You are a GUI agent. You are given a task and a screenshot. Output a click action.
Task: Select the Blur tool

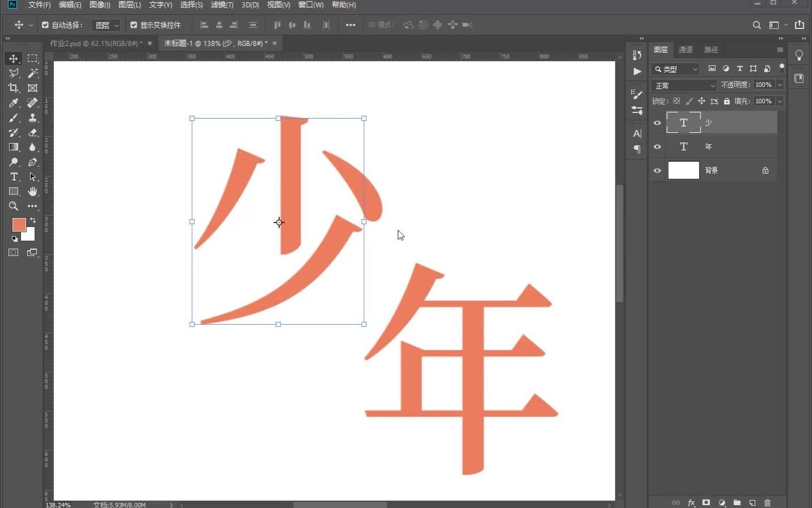pyautogui.click(x=32, y=147)
